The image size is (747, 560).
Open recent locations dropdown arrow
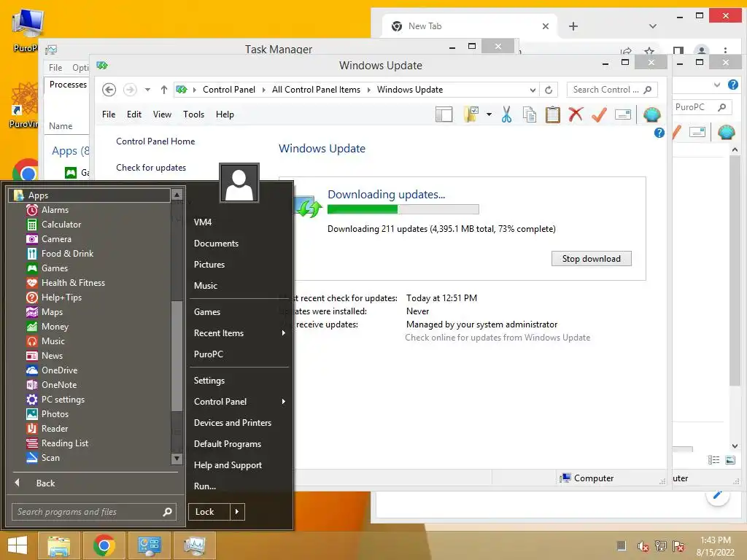pos(147,90)
